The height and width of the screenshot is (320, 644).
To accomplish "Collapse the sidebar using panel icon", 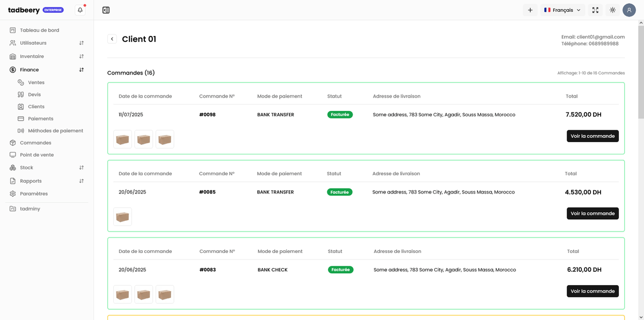I will (106, 10).
